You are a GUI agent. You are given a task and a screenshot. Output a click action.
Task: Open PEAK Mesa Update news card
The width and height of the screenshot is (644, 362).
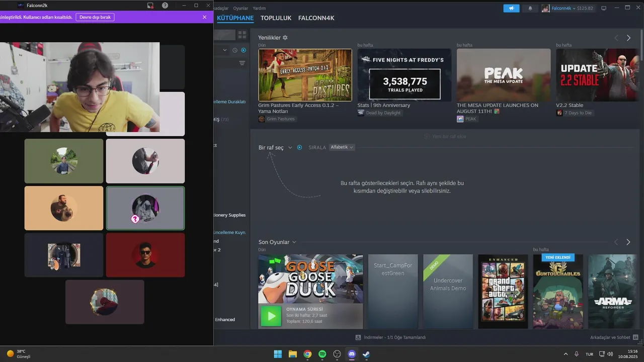pyautogui.click(x=504, y=75)
